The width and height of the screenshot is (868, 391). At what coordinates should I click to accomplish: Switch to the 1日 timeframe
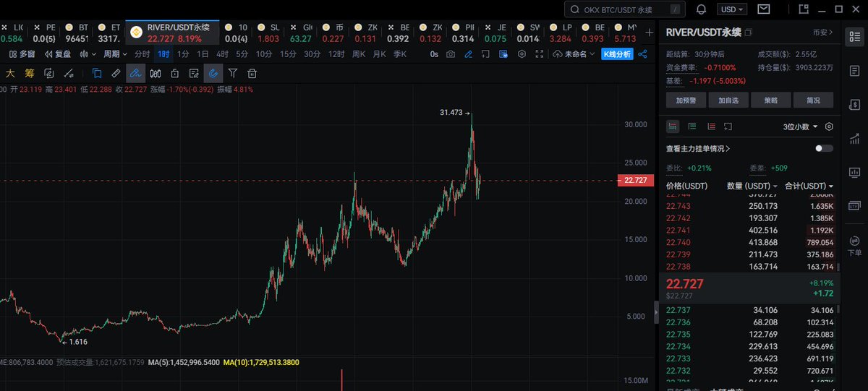click(203, 54)
